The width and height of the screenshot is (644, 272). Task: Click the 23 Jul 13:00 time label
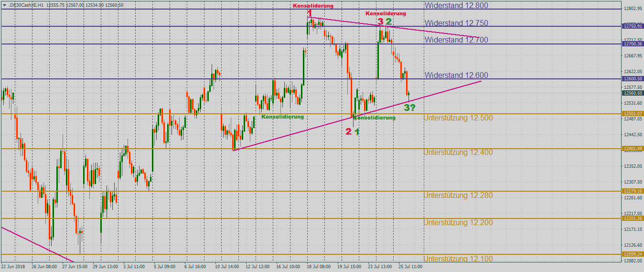[380, 267]
